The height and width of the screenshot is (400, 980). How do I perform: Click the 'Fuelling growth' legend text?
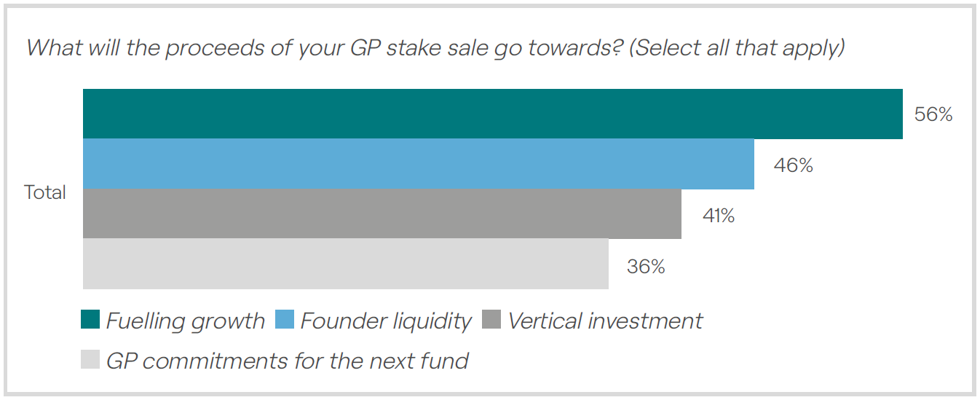coord(186,321)
